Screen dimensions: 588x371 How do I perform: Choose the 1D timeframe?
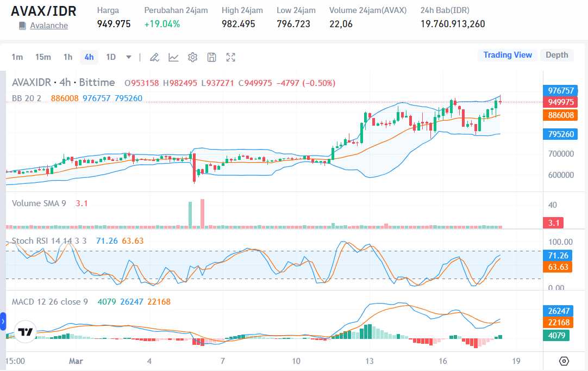click(x=111, y=57)
